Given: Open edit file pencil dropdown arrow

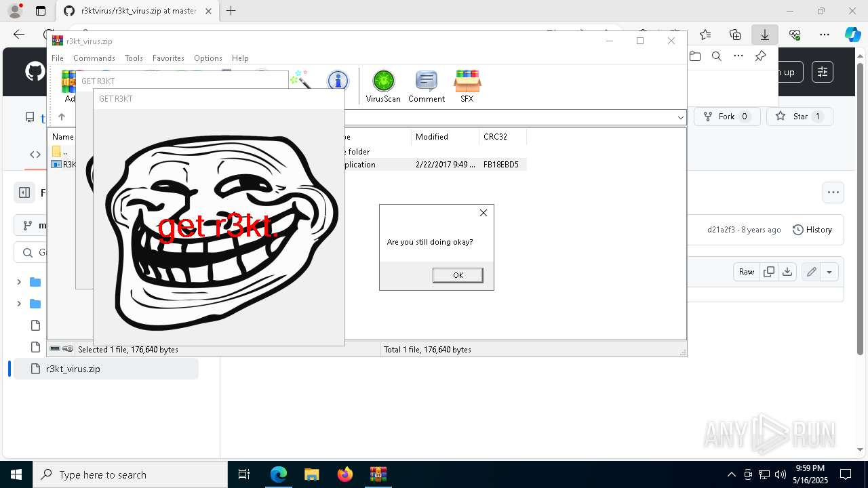Looking at the screenshot, I should point(829,272).
